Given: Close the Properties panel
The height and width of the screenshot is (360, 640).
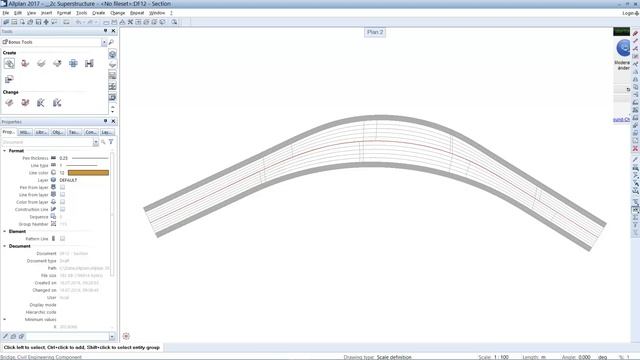Looking at the screenshot, I should click(x=113, y=121).
